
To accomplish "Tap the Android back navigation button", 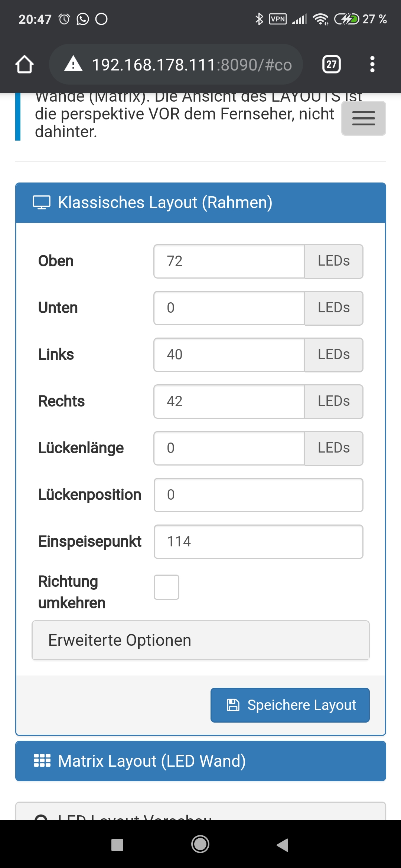I will [283, 845].
